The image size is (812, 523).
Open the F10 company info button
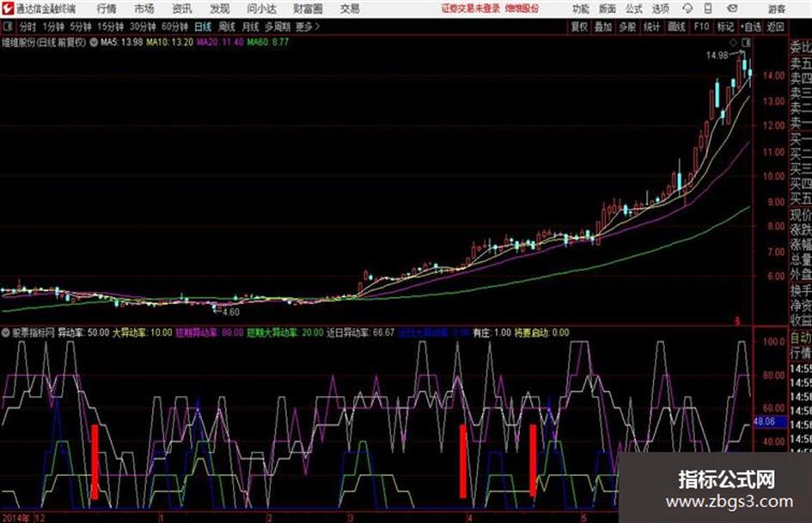(701, 27)
